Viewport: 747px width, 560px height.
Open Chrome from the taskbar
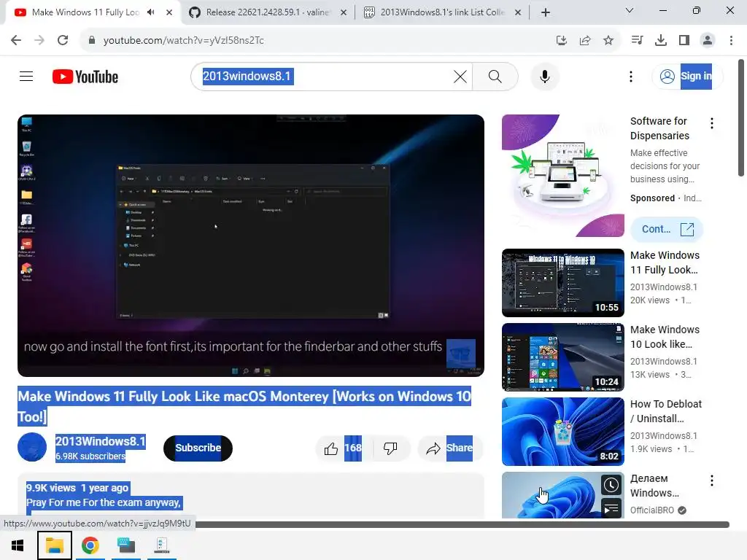(90, 545)
